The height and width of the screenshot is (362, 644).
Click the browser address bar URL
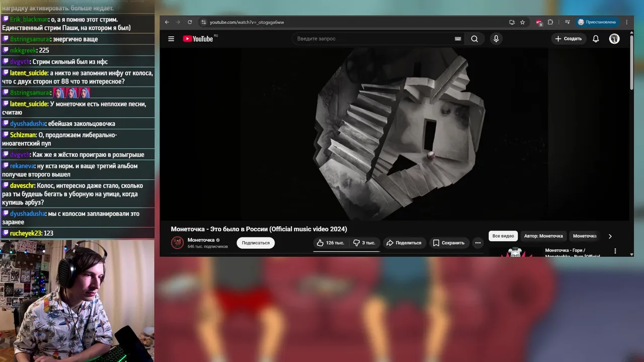click(247, 22)
